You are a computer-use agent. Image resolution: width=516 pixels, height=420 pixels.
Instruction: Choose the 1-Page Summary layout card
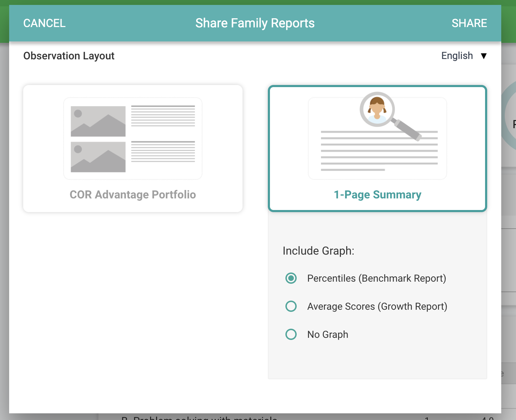coord(378,149)
